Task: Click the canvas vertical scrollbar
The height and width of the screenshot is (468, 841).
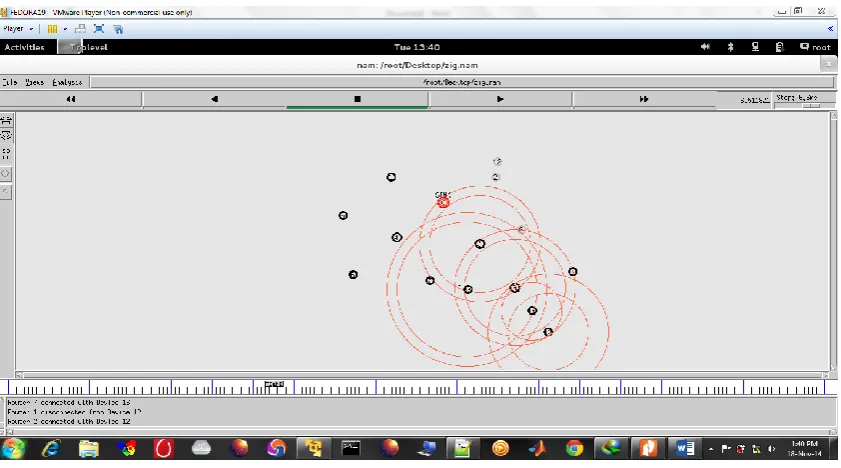Action: pyautogui.click(x=834, y=241)
